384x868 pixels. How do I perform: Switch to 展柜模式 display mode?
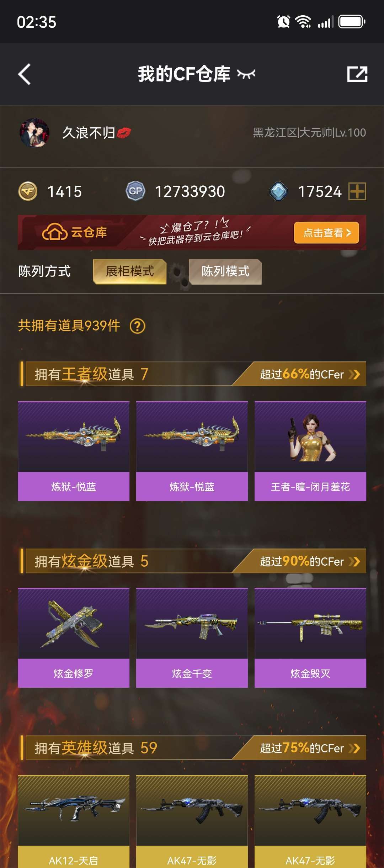point(130,271)
